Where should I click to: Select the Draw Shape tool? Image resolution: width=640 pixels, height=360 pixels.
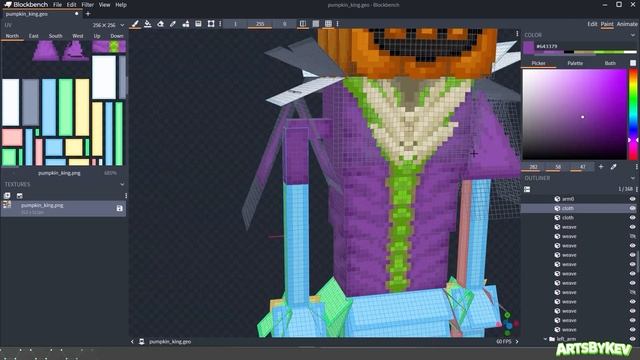tap(186, 24)
